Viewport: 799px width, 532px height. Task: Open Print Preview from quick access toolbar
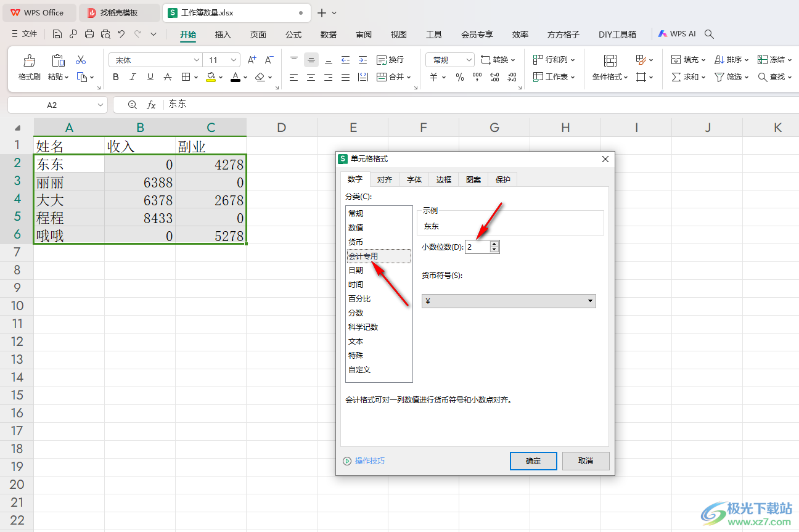coord(105,35)
